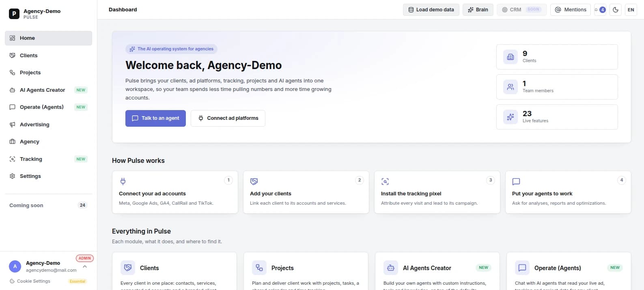
Task: Open the Brain panel
Action: pyautogui.click(x=478, y=10)
